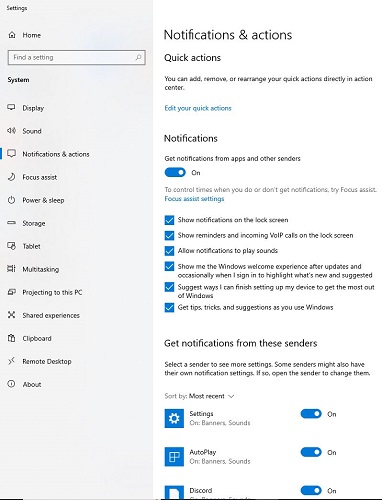Click the AutoPlay sender icon
The height and width of the screenshot is (500, 382).
tap(174, 457)
